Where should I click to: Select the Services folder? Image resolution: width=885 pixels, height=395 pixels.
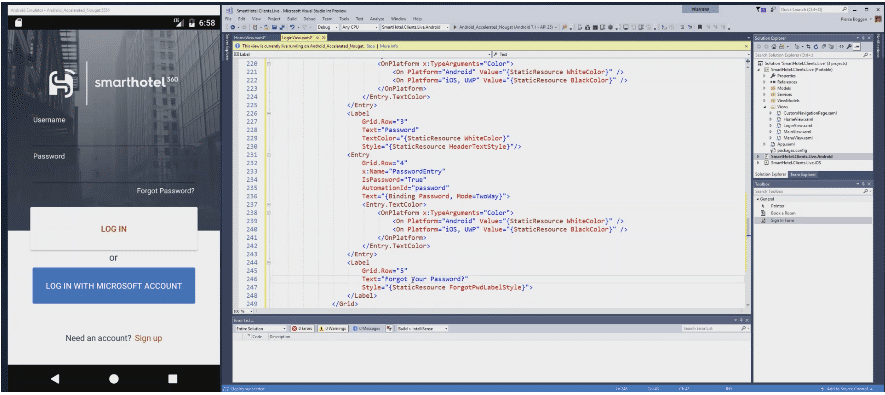click(x=784, y=94)
